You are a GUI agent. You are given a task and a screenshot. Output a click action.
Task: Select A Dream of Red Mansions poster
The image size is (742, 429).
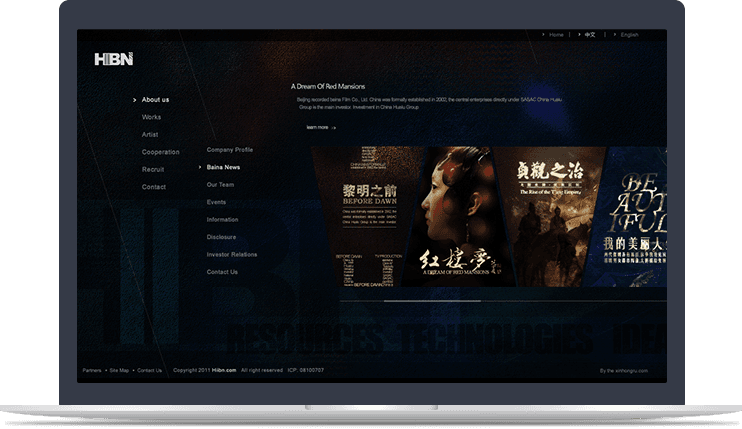[458, 217]
